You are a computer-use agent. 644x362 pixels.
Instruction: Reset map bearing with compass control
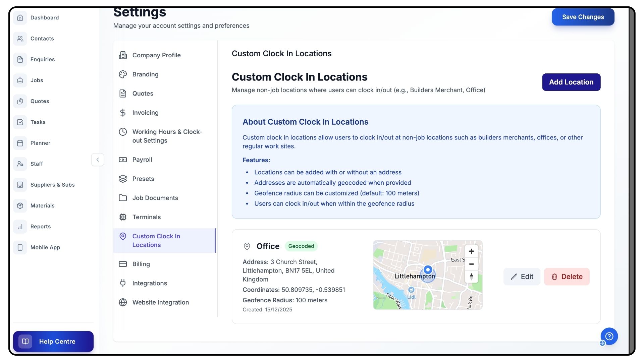point(471,277)
